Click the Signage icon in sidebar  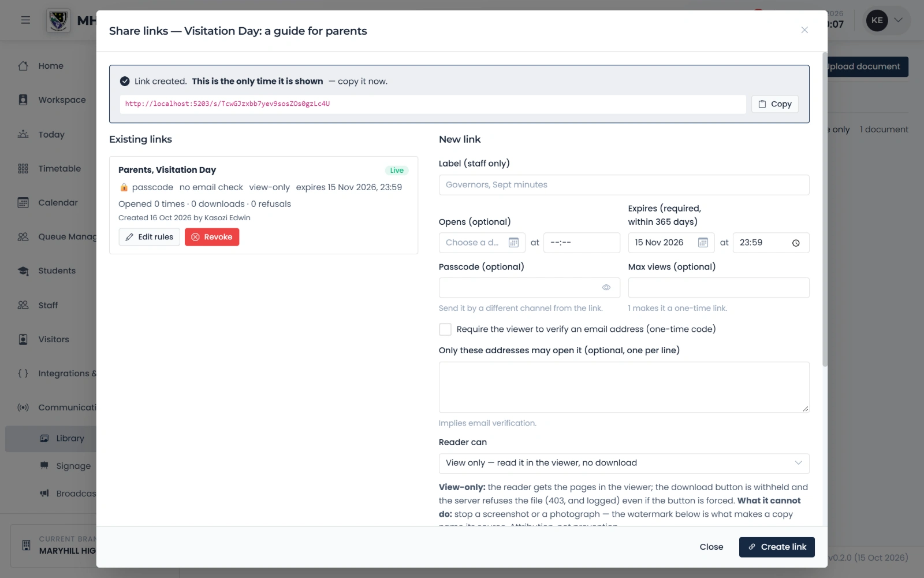click(x=44, y=466)
